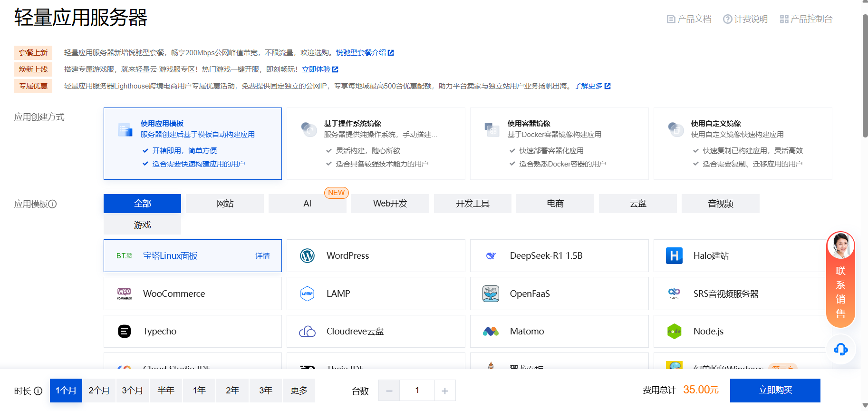The width and height of the screenshot is (868, 411).
Task: Select the Halo建站 icon
Action: 674,256
